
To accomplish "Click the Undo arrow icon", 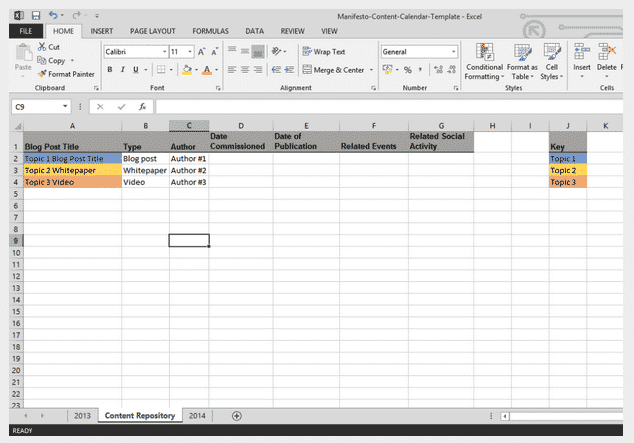I will point(53,15).
